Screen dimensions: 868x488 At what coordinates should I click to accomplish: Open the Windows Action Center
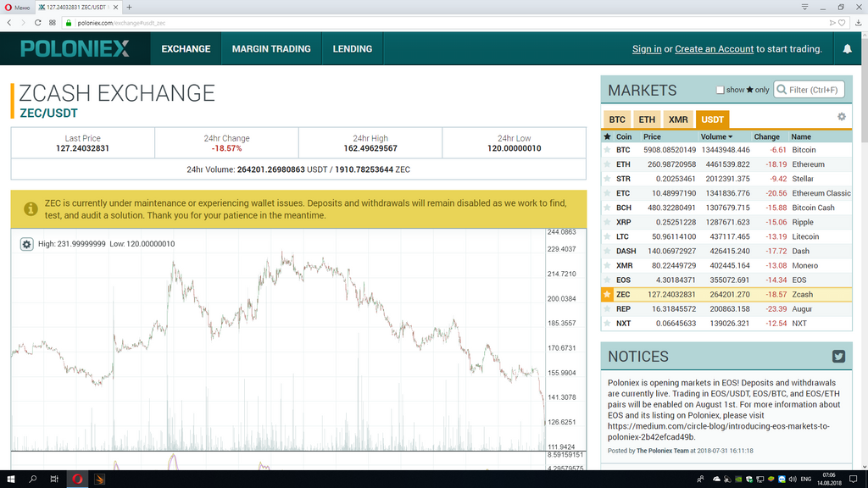pyautogui.click(x=854, y=480)
